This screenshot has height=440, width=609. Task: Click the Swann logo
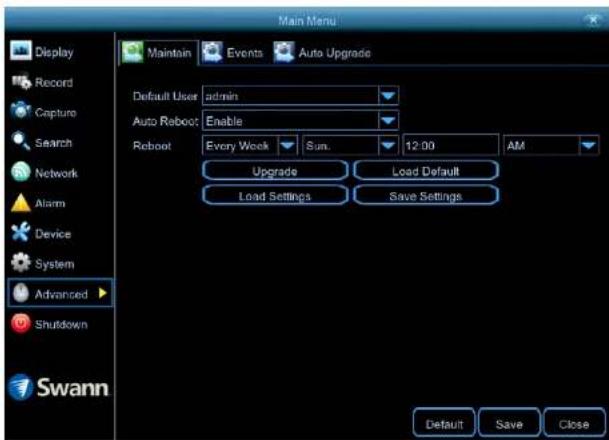tap(58, 387)
